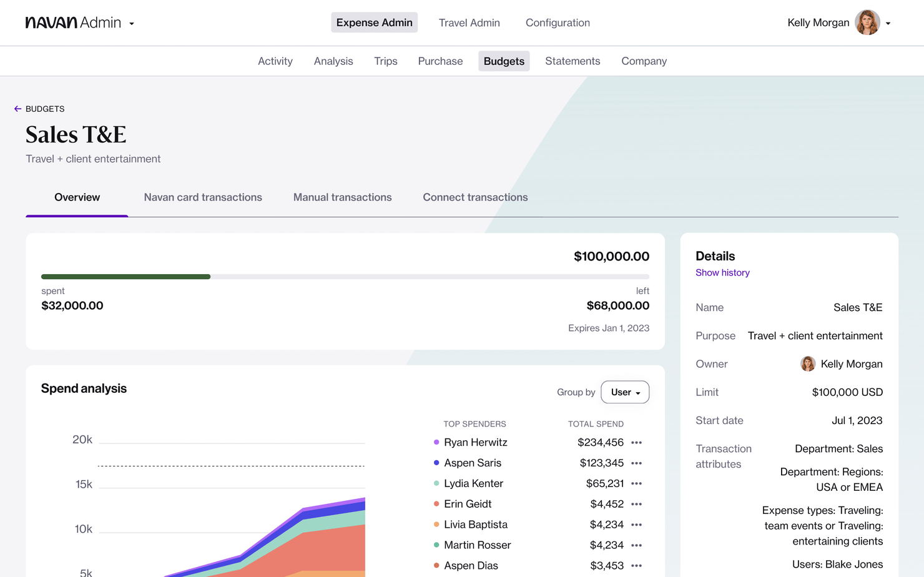Expand the Group by User dropdown
This screenshot has height=577, width=924.
(624, 392)
